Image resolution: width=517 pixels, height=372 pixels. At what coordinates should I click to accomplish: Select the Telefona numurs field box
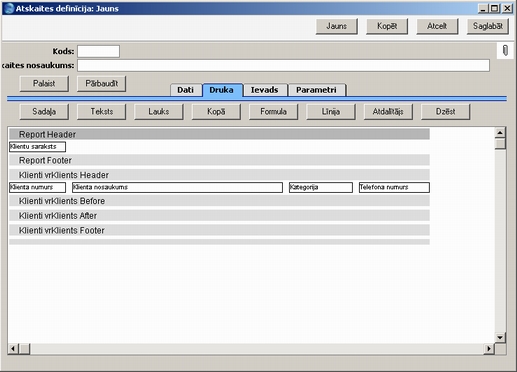tap(394, 187)
